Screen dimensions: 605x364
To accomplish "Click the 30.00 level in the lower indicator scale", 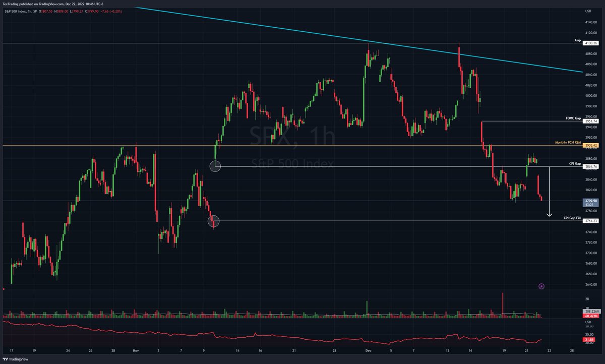I will (x=589, y=326).
